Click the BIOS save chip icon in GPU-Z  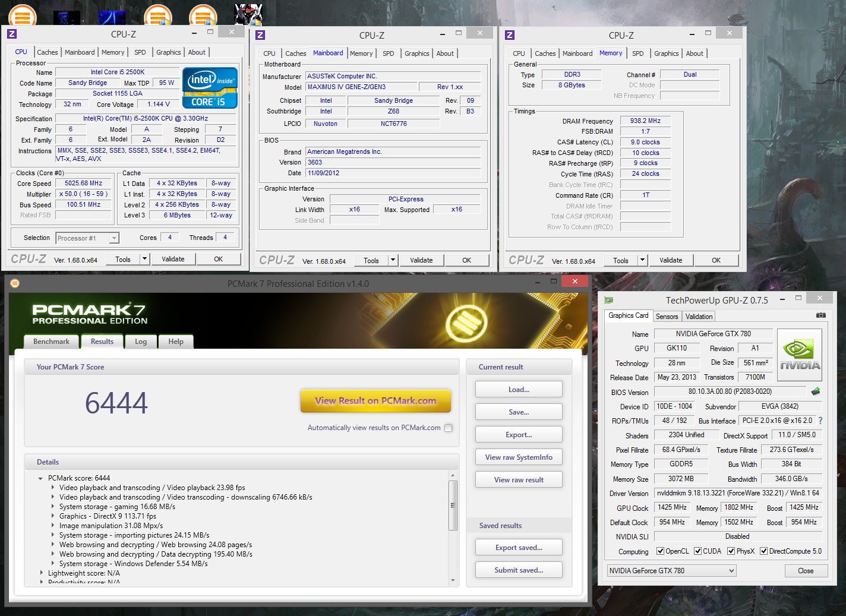(816, 391)
